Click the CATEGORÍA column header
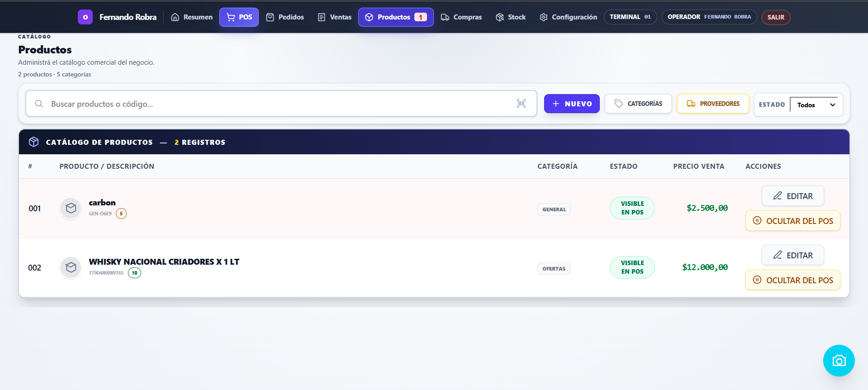868x390 pixels. tap(557, 166)
